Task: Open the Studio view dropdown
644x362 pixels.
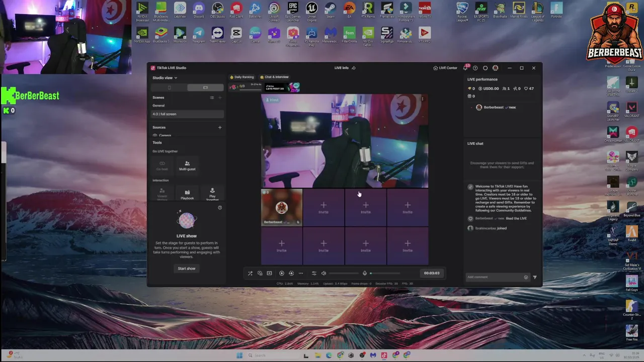Action: pyautogui.click(x=165, y=78)
